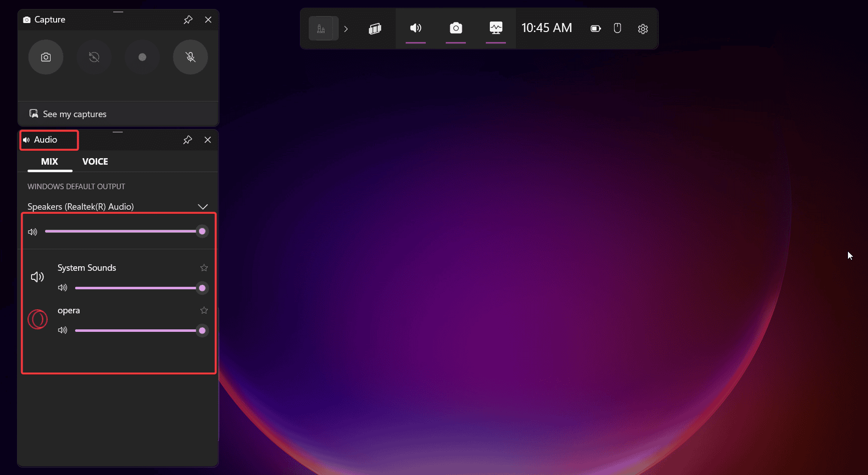Image resolution: width=868 pixels, height=475 pixels.
Task: Click the opera app icon
Action: 38,319
